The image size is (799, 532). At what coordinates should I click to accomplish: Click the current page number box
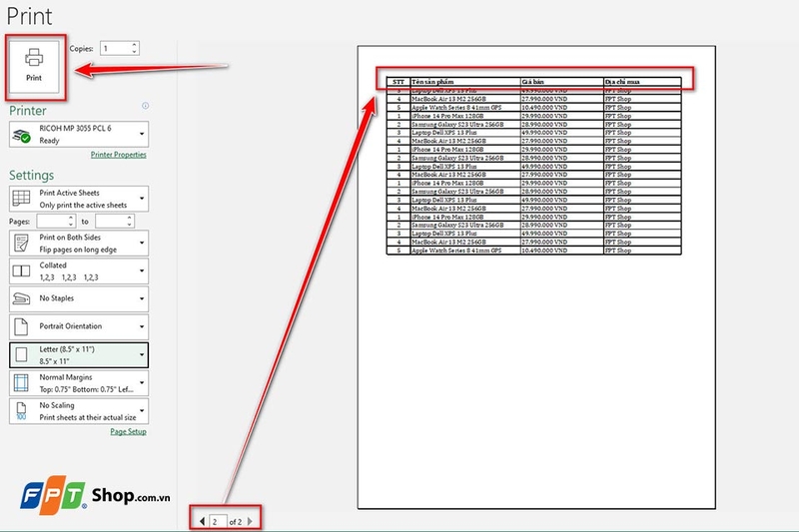click(218, 521)
